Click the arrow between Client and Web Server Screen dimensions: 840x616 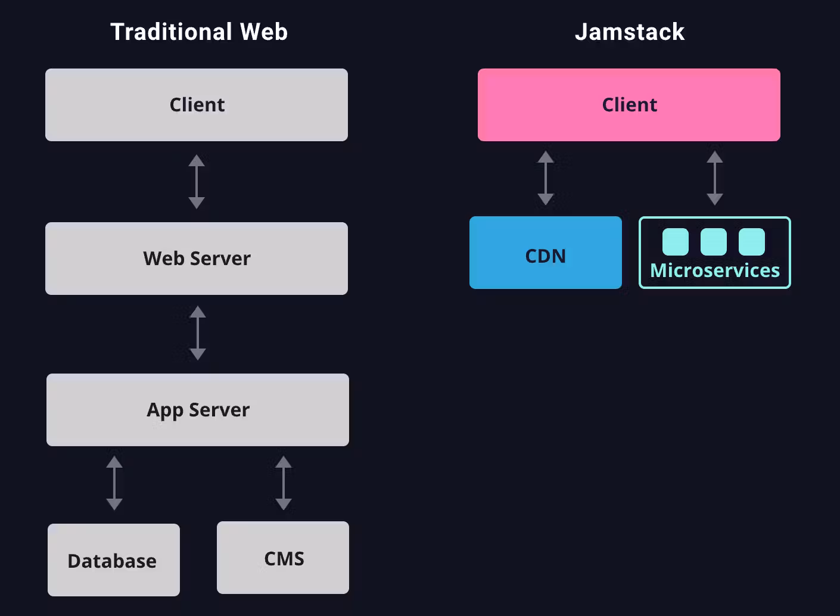tap(197, 182)
